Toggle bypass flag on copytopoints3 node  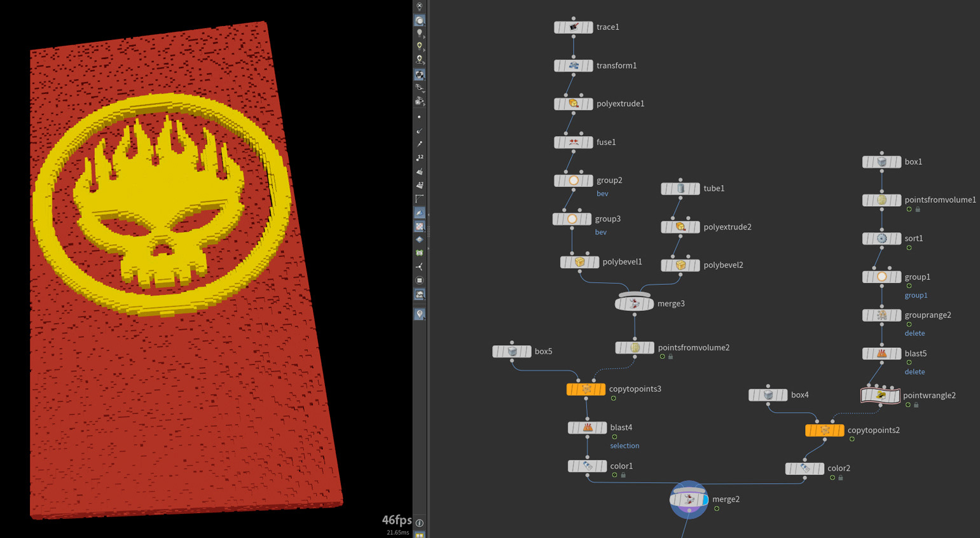click(x=570, y=389)
